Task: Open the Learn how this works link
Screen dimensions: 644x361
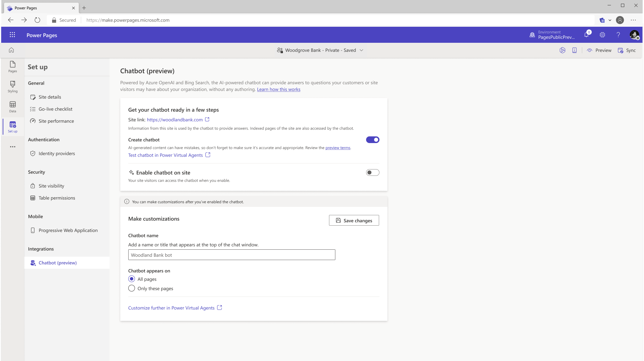Action: tap(279, 89)
